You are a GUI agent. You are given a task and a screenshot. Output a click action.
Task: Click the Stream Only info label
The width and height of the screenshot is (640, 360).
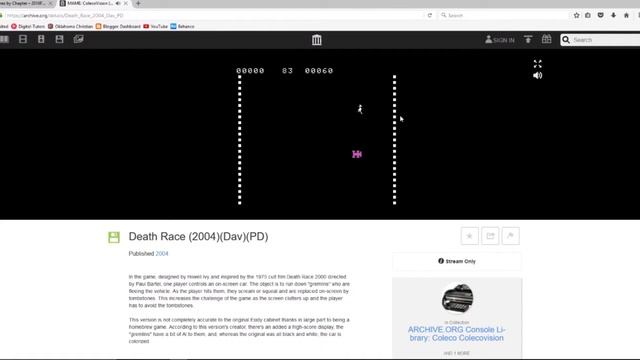[x=457, y=261]
